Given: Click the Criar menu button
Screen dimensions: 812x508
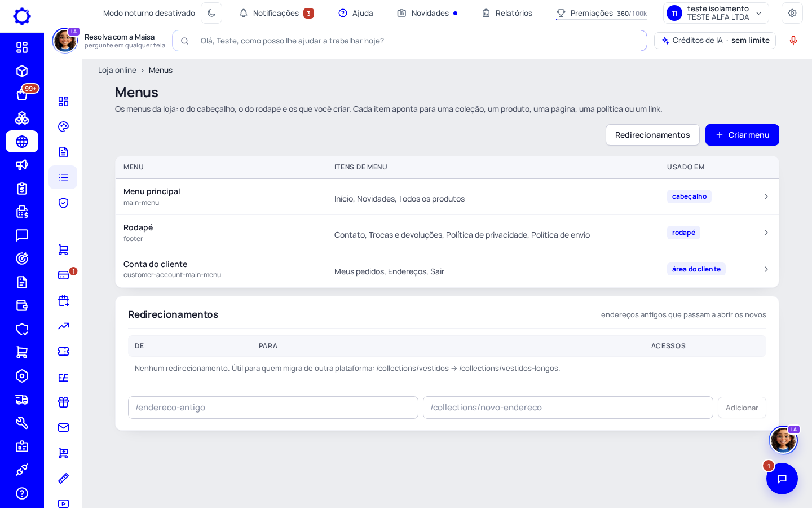Looking at the screenshot, I should pos(742,135).
